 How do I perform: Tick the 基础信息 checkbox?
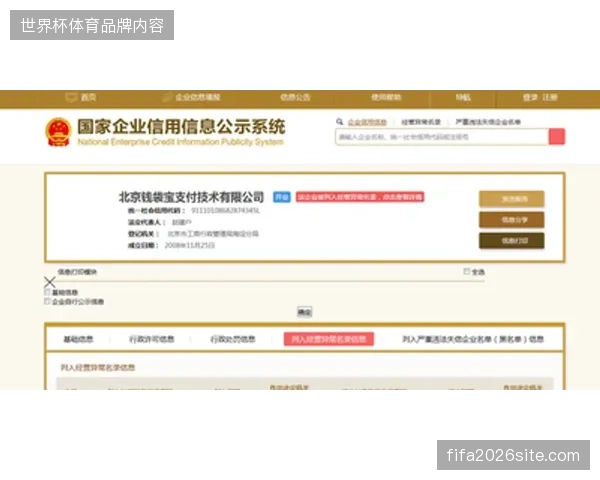[47, 292]
